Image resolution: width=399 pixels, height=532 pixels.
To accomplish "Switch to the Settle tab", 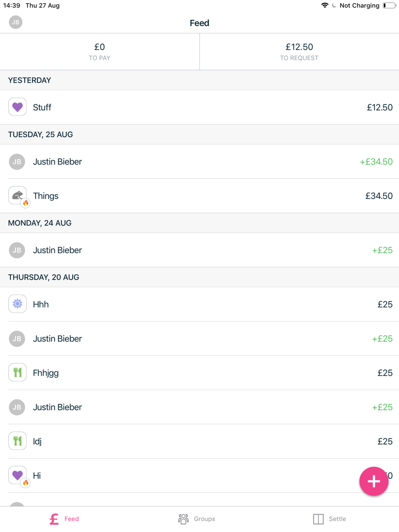I will [330, 519].
